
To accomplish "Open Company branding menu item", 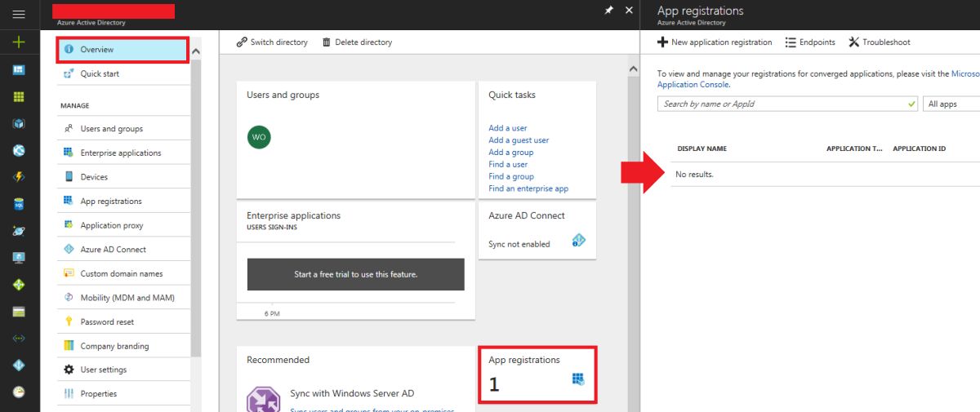I will pyautogui.click(x=125, y=346).
